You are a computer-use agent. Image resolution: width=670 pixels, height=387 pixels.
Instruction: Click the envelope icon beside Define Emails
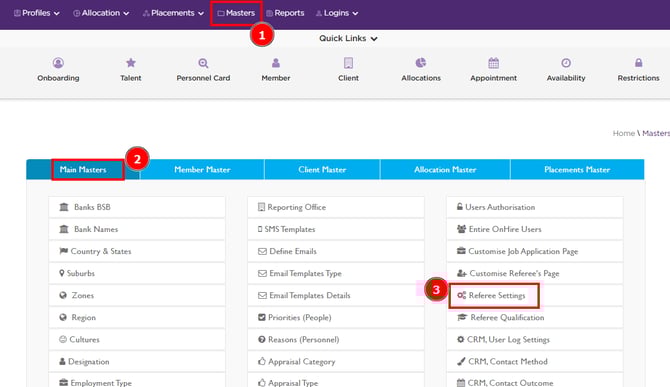[x=262, y=251]
